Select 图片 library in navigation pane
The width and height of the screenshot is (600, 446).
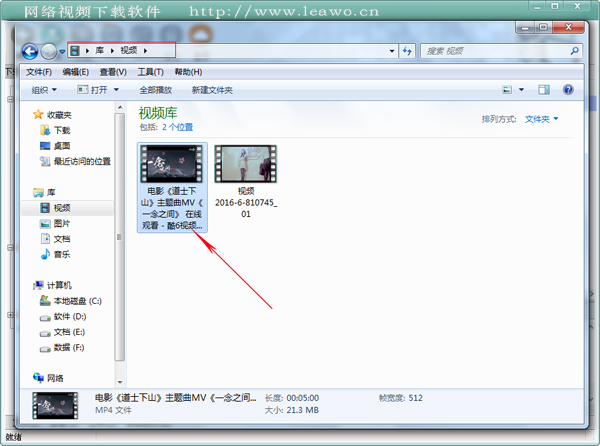[x=62, y=223]
